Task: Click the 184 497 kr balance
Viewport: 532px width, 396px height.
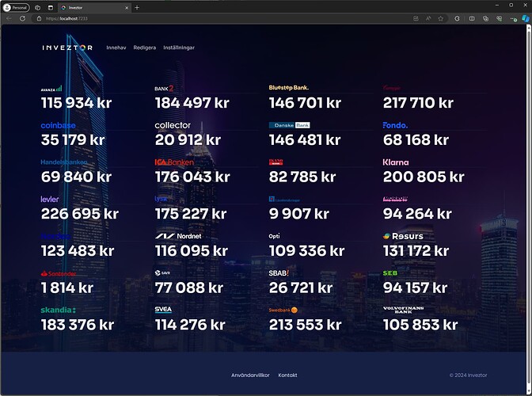Action: (x=192, y=103)
